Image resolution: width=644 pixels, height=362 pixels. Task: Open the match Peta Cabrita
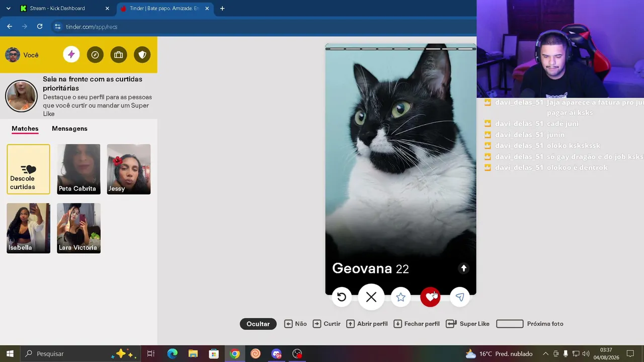[x=78, y=169]
